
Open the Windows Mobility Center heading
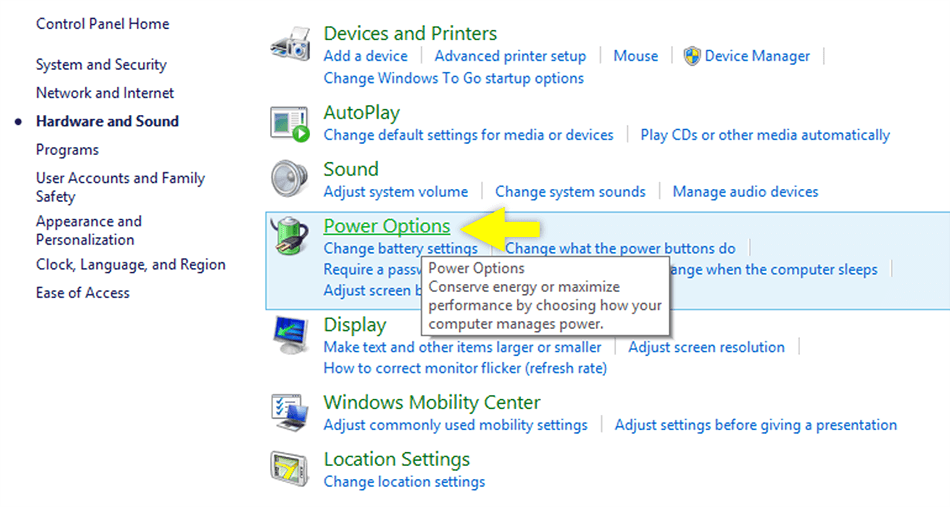click(432, 402)
